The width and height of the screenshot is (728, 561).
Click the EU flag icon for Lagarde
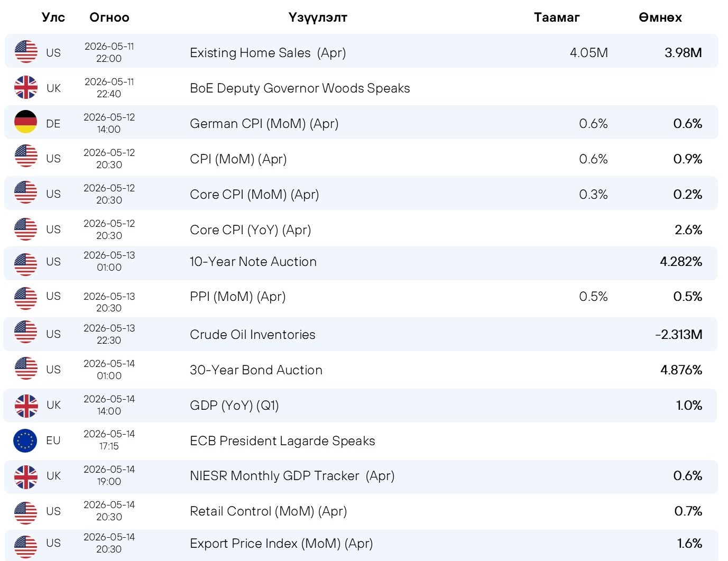click(x=25, y=440)
